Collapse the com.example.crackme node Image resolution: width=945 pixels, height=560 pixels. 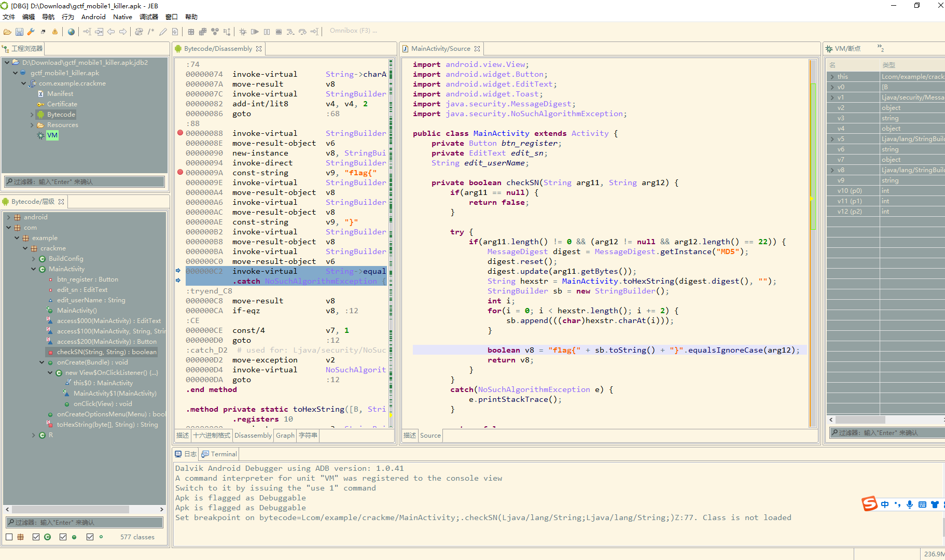click(x=24, y=83)
